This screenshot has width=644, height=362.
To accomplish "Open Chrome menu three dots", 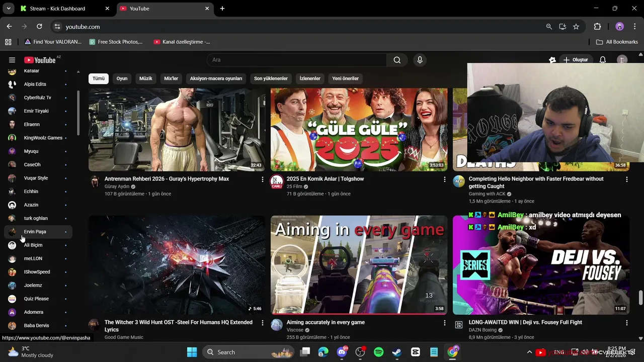I will tap(635, 27).
